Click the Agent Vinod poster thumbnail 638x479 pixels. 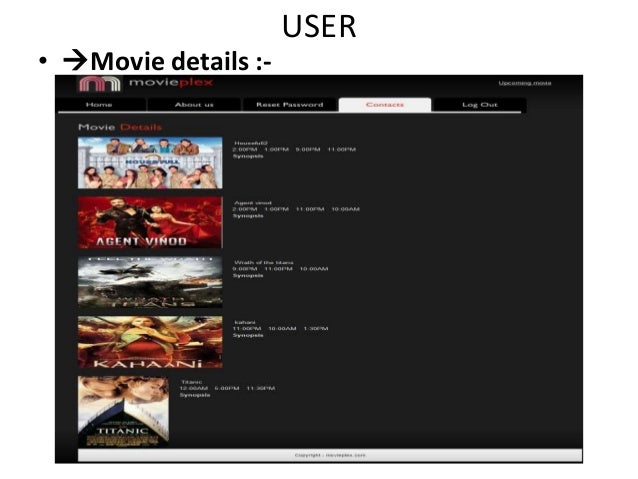(150, 222)
